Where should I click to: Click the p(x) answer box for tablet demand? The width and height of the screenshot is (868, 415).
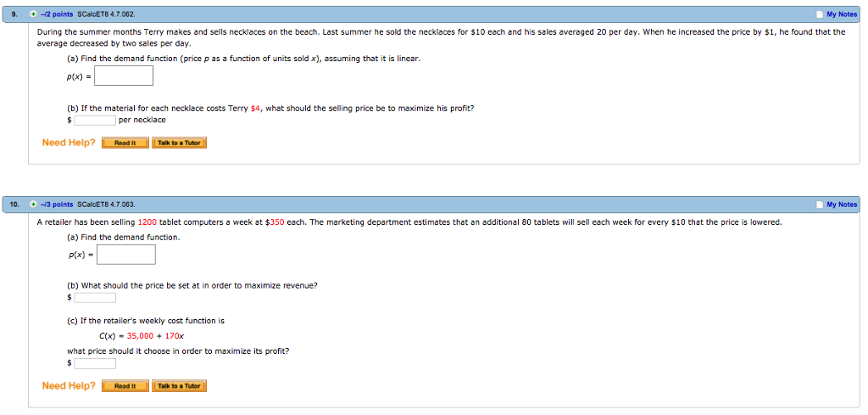[125, 255]
